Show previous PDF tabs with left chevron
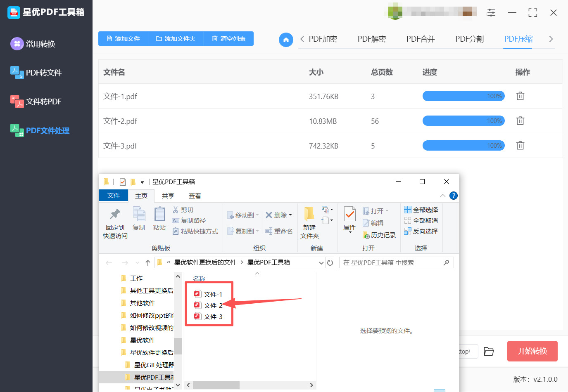The image size is (568, 392). 302,39
